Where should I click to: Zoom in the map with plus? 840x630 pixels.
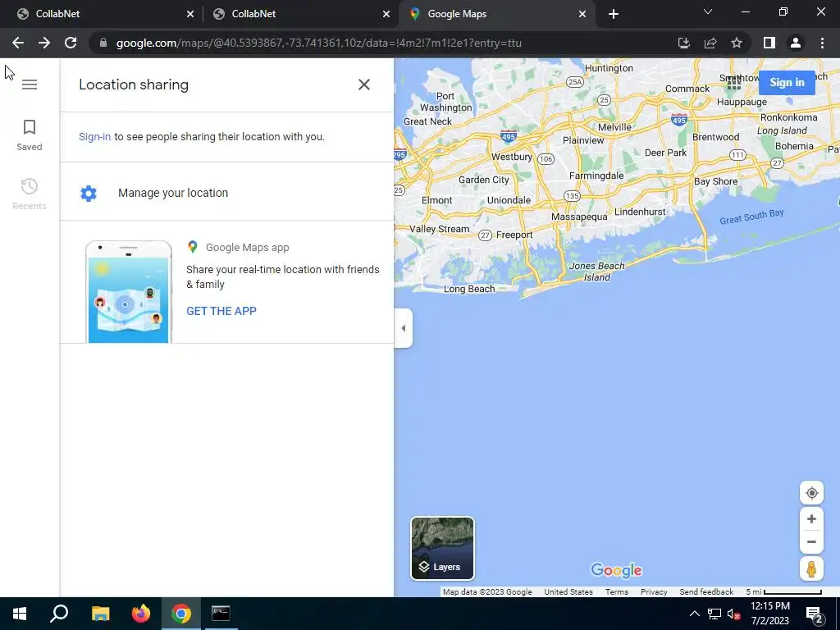coord(811,519)
